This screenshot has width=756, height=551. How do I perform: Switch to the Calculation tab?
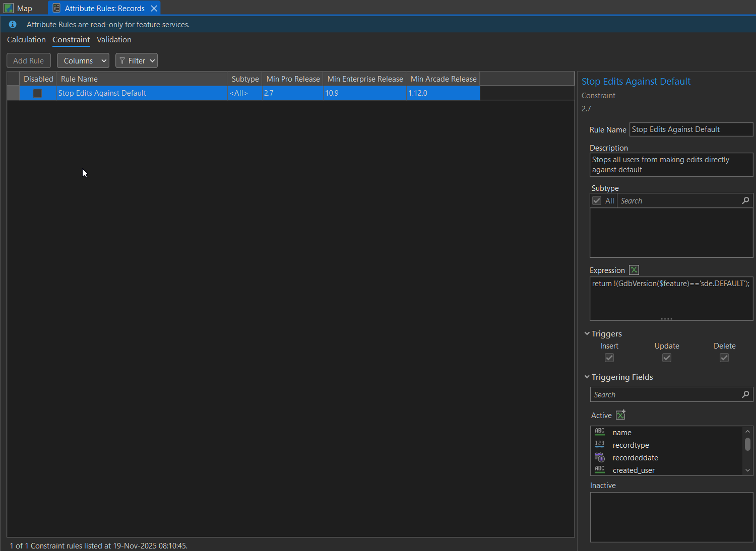26,39
